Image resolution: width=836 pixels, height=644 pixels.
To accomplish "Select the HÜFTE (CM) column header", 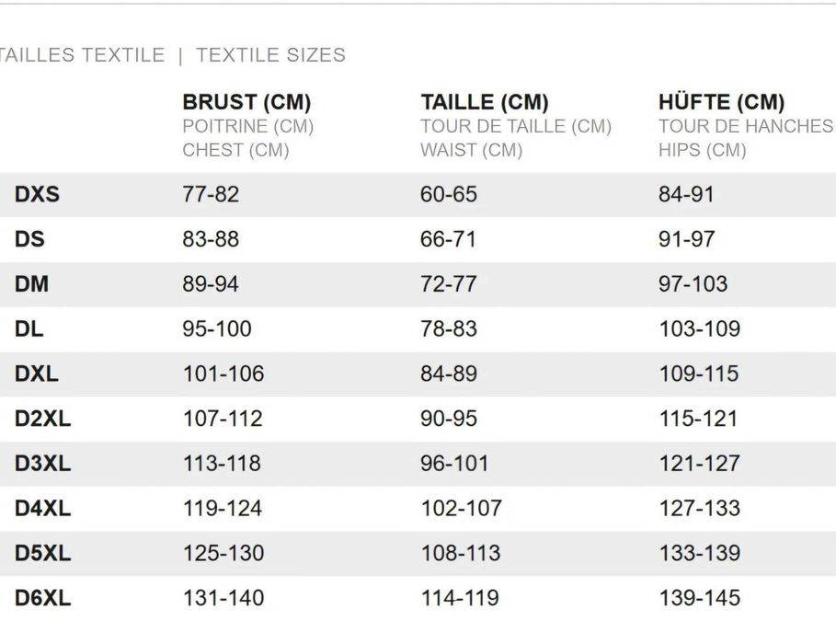I will [721, 101].
